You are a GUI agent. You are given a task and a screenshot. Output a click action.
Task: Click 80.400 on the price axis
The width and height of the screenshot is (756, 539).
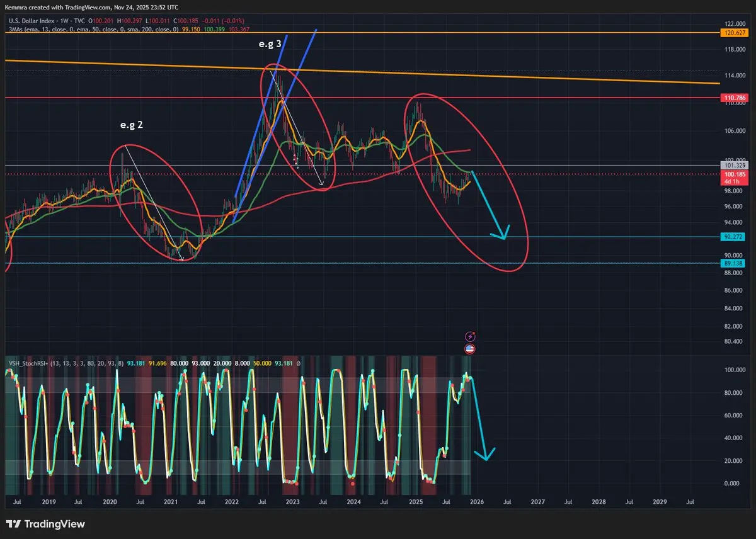[x=732, y=341]
